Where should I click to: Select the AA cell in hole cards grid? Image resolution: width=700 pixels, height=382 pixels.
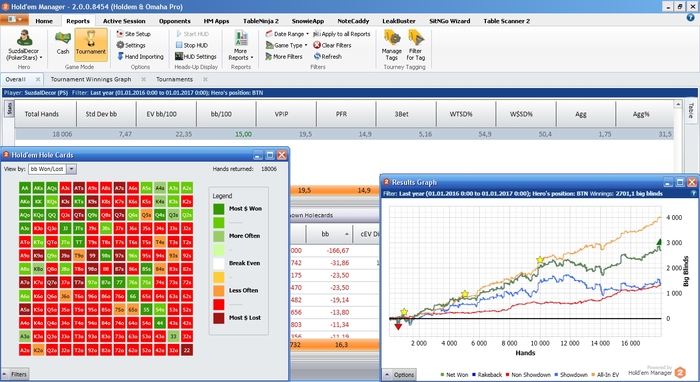click(25, 188)
